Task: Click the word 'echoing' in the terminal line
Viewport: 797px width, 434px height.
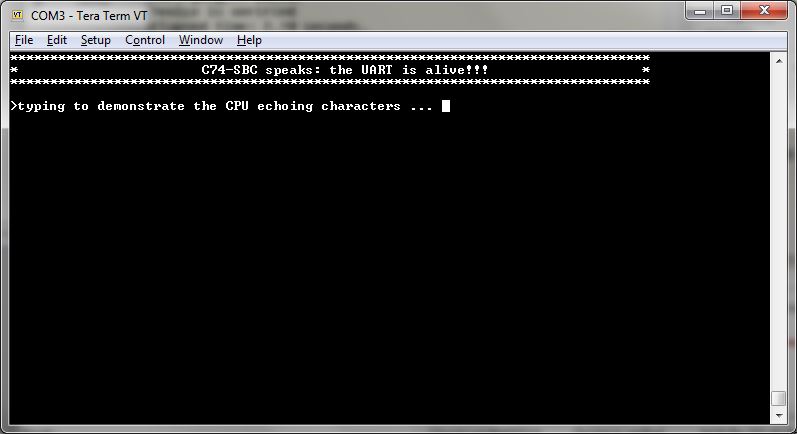Action: point(285,106)
